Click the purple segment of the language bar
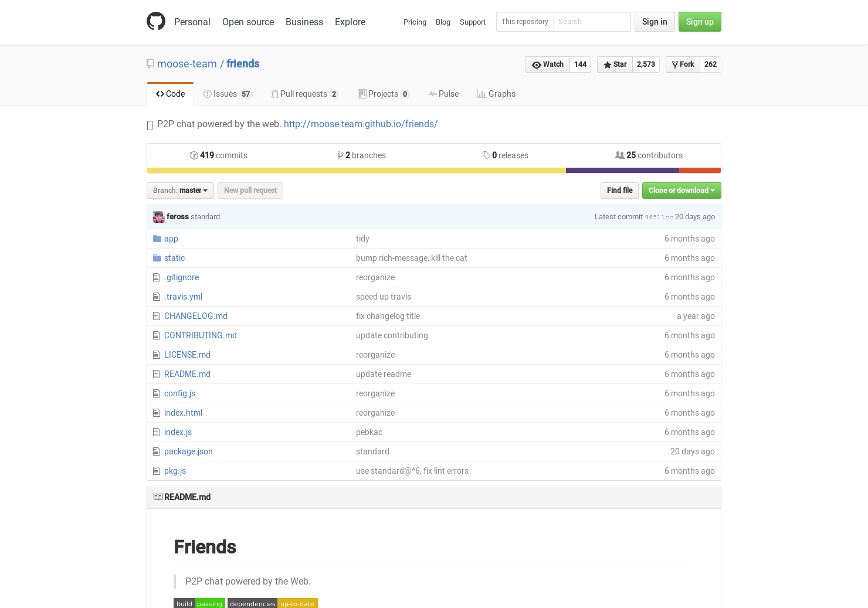 tap(622, 171)
